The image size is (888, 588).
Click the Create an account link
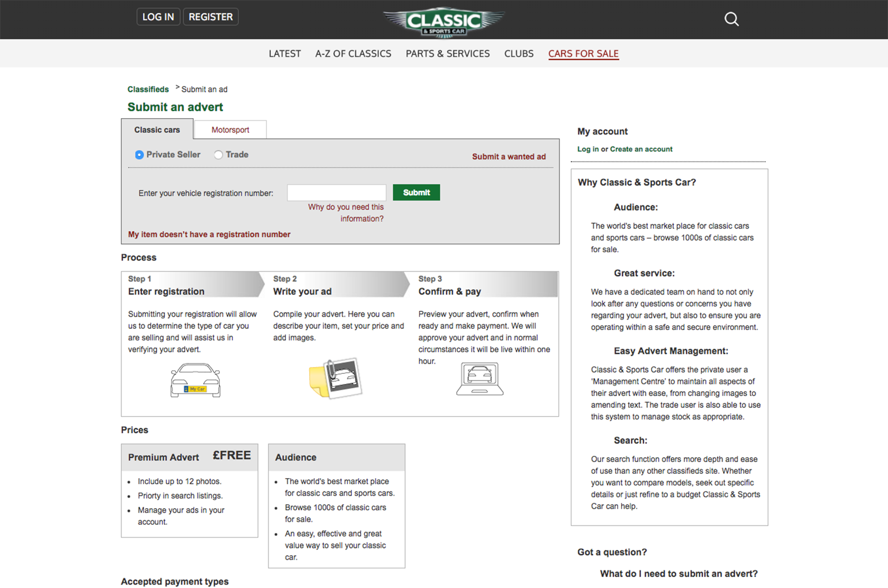click(641, 149)
